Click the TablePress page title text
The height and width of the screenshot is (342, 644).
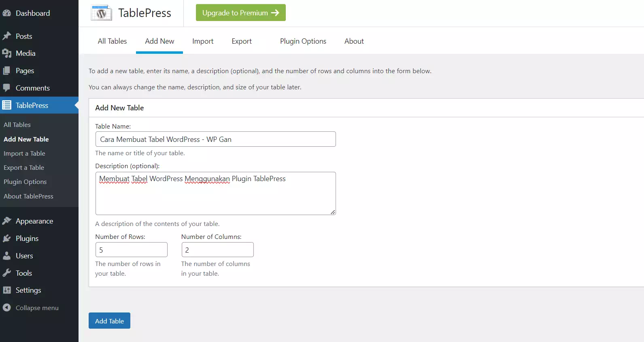point(145,13)
